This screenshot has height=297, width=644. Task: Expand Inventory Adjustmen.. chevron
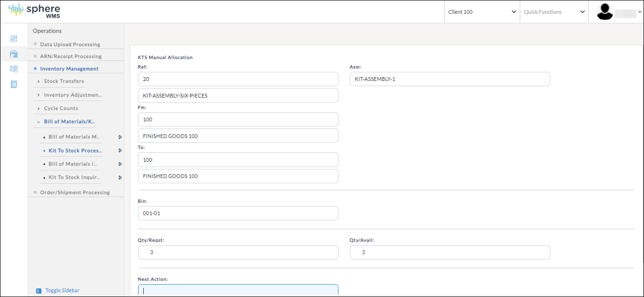pos(39,95)
